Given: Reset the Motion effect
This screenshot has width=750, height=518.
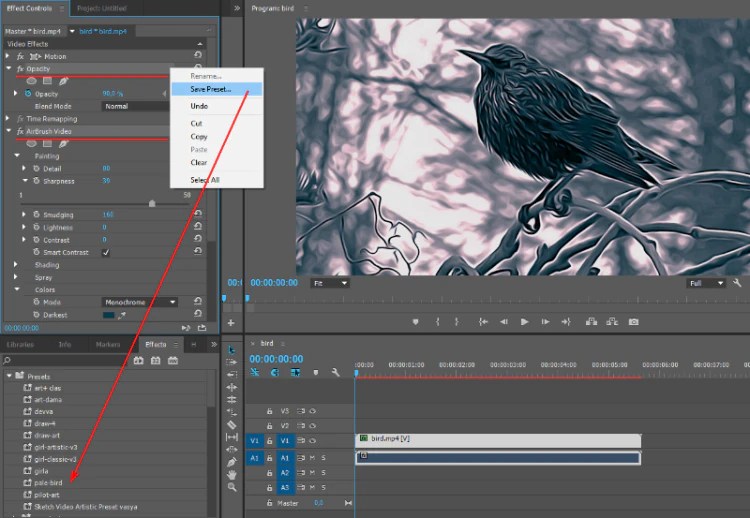Looking at the screenshot, I should [198, 55].
